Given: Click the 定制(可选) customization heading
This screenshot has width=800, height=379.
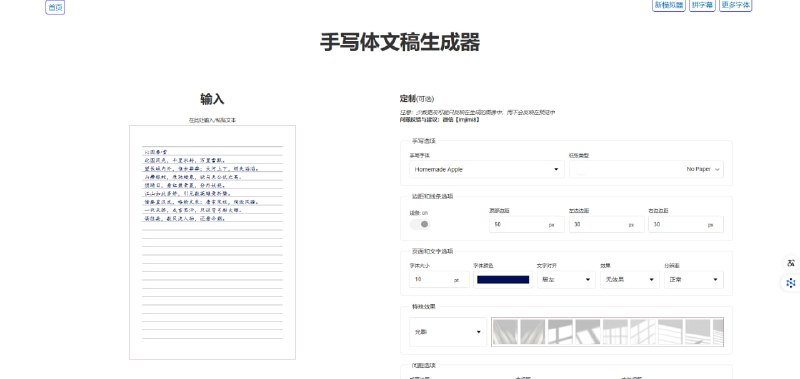Looking at the screenshot, I should (417, 99).
